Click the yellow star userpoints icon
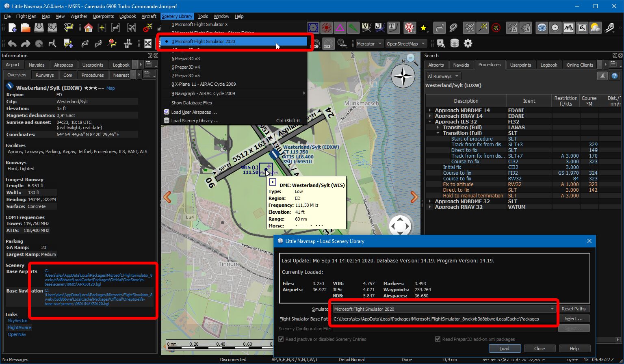 pyautogui.click(x=424, y=28)
